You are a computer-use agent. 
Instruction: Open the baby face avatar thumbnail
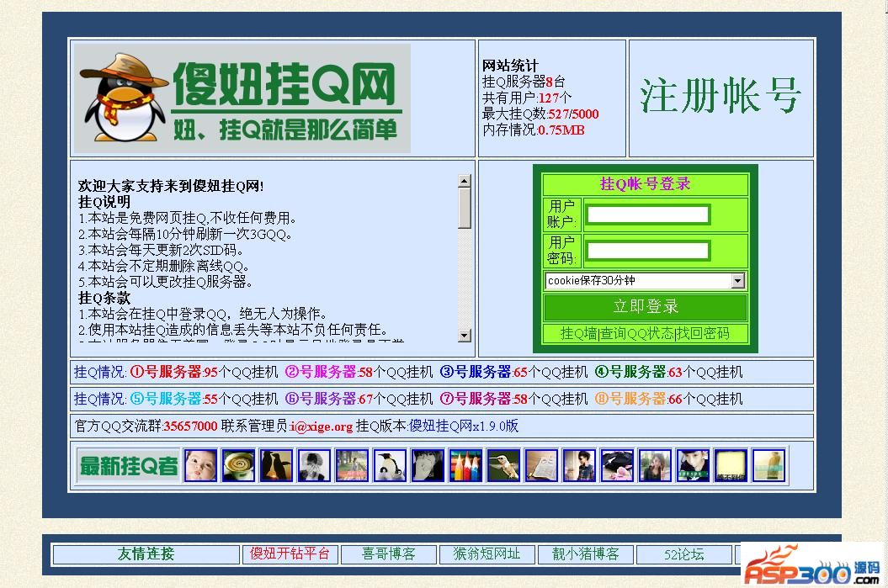(200, 466)
